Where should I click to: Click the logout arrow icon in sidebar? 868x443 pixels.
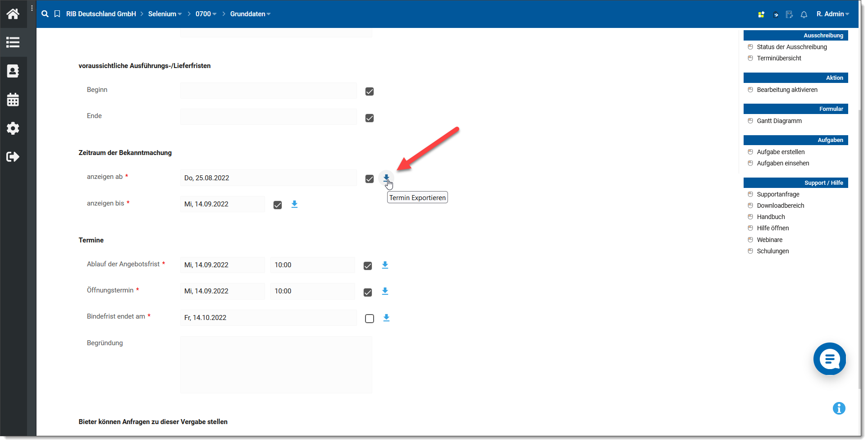[13, 157]
